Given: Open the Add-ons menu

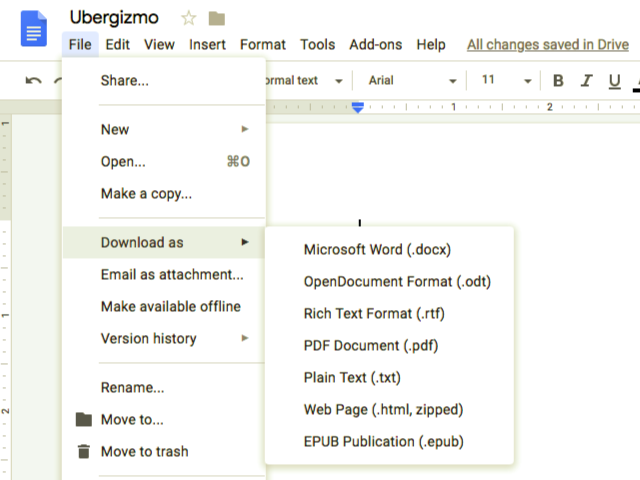Looking at the screenshot, I should click(376, 44).
